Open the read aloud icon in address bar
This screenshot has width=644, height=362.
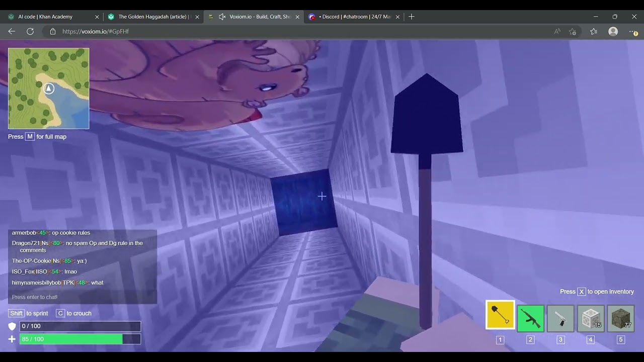[x=557, y=31]
